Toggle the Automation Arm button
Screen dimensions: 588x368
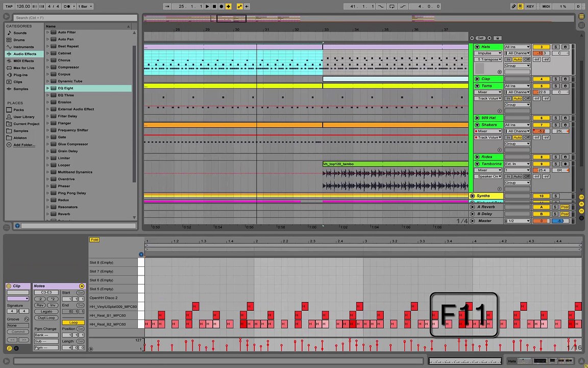(239, 6)
